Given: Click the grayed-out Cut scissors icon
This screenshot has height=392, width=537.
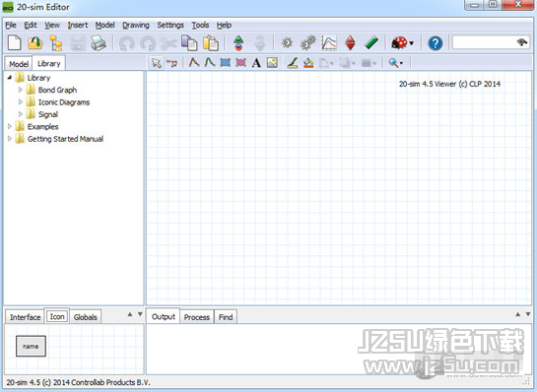Looking at the screenshot, I should click(168, 43).
